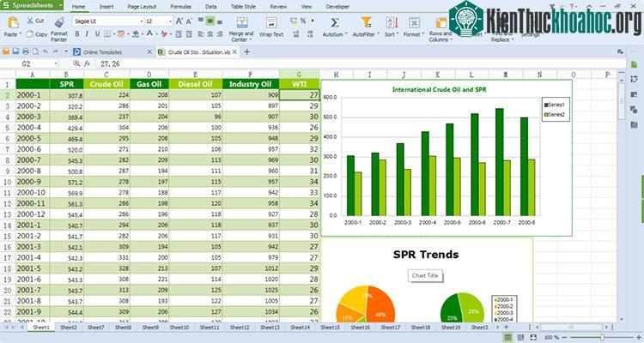Apply AutoFilter funnel icon
Viewport: 644px width, 343px height.
(x=366, y=22)
